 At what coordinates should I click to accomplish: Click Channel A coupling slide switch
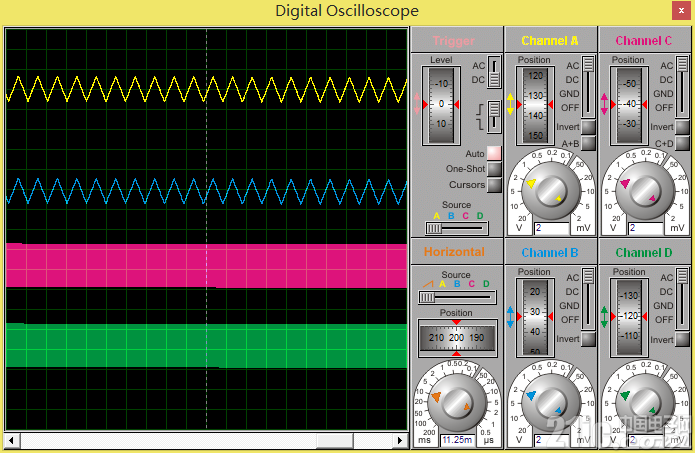(588, 86)
